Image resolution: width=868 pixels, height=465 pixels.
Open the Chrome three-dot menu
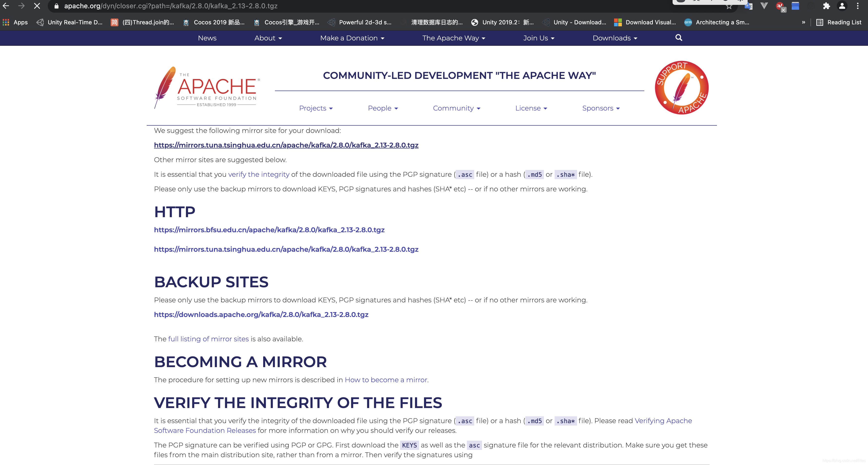point(858,6)
